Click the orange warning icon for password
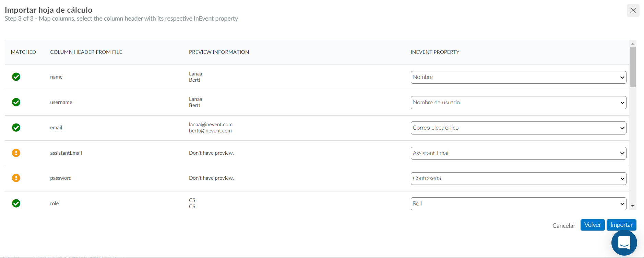This screenshot has height=258, width=644. 16,178
